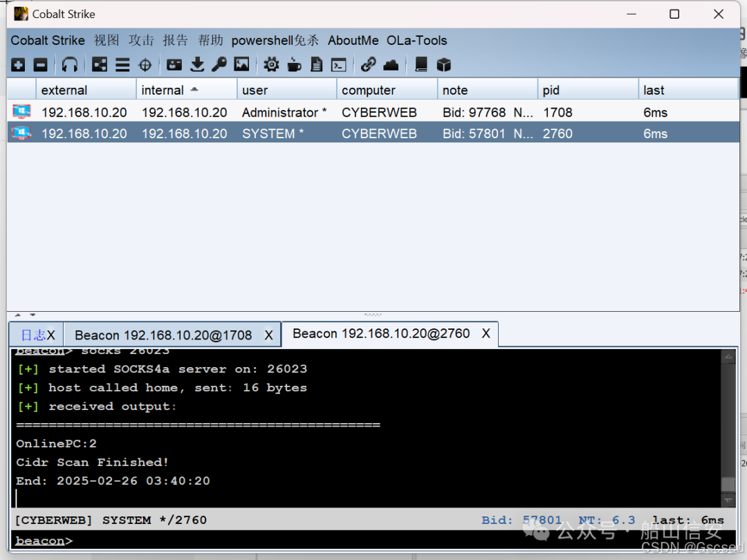Open the 视图 menu
747x560 pixels.
click(107, 41)
